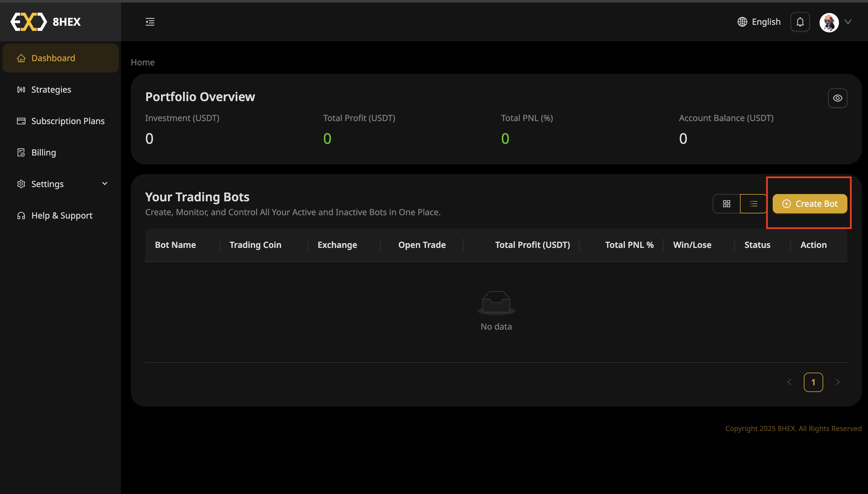Go to next page with right arrow
Image resolution: width=868 pixels, height=494 pixels.
tap(837, 382)
